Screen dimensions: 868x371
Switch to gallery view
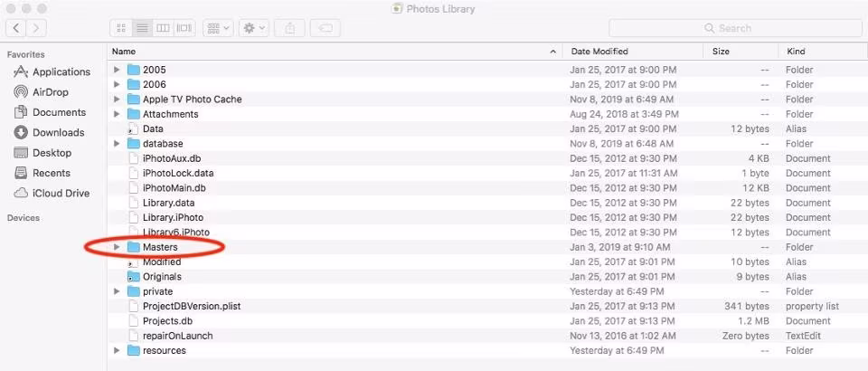click(184, 28)
